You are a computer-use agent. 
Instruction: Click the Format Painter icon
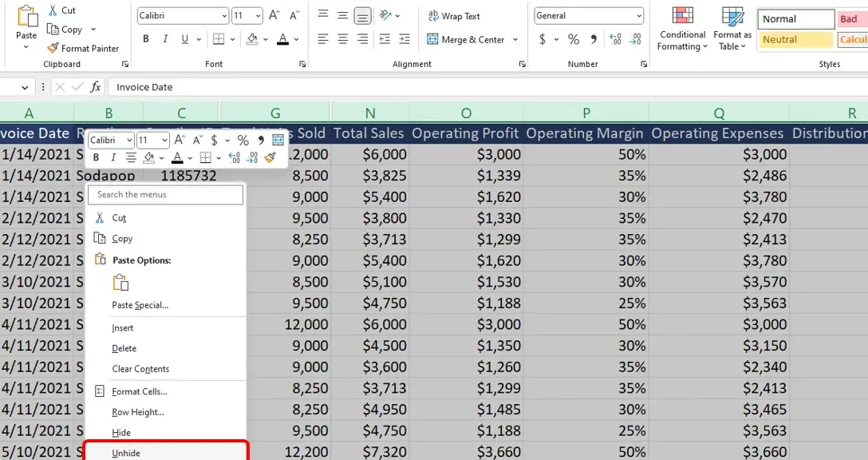51,48
